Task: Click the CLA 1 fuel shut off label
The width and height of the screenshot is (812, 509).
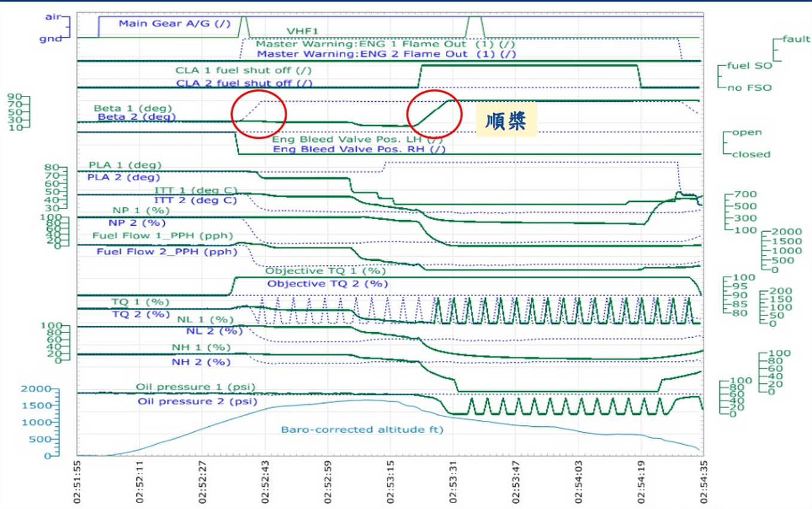Action: click(244, 71)
